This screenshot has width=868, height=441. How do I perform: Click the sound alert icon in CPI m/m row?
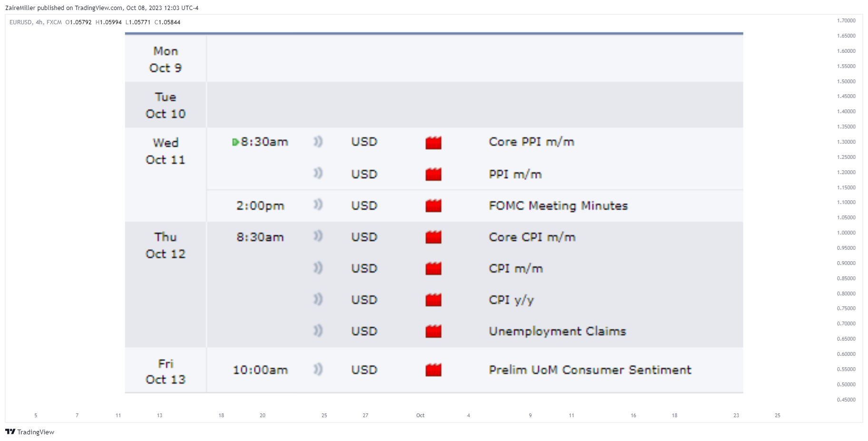tap(318, 268)
